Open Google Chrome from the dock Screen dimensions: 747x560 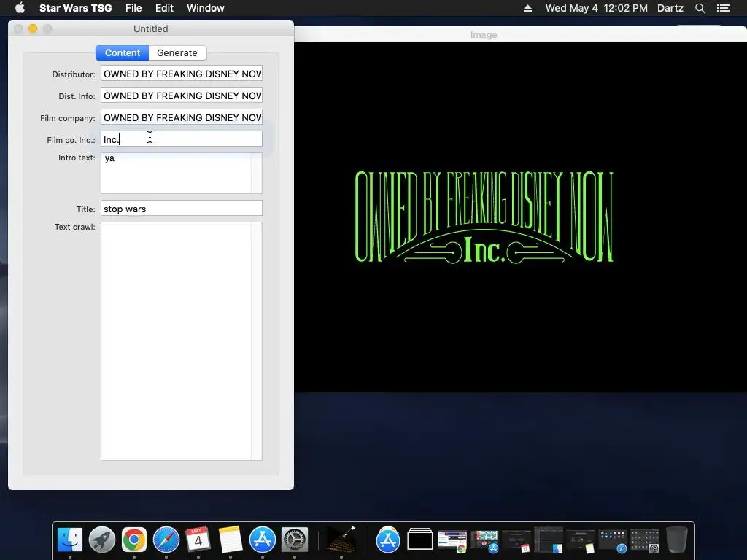coord(134,540)
